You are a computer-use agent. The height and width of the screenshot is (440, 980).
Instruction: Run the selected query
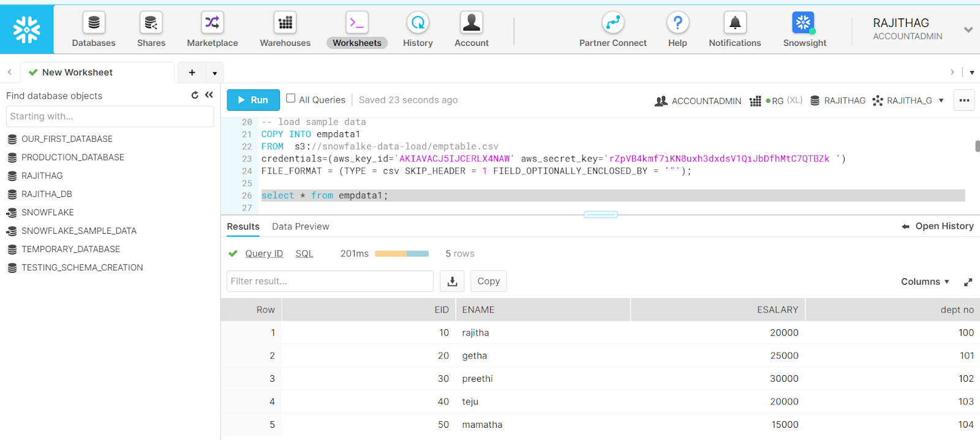253,100
